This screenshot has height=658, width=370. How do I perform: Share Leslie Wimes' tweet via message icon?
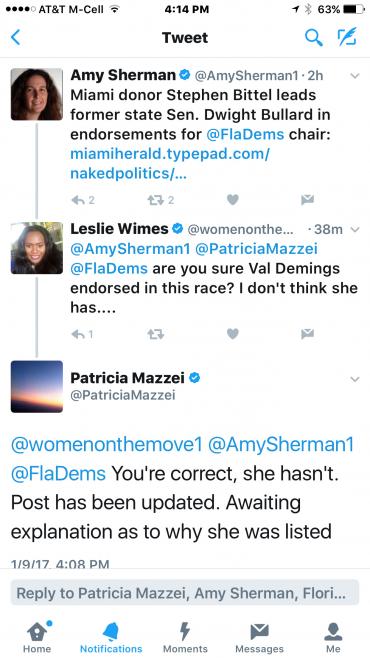[307, 334]
